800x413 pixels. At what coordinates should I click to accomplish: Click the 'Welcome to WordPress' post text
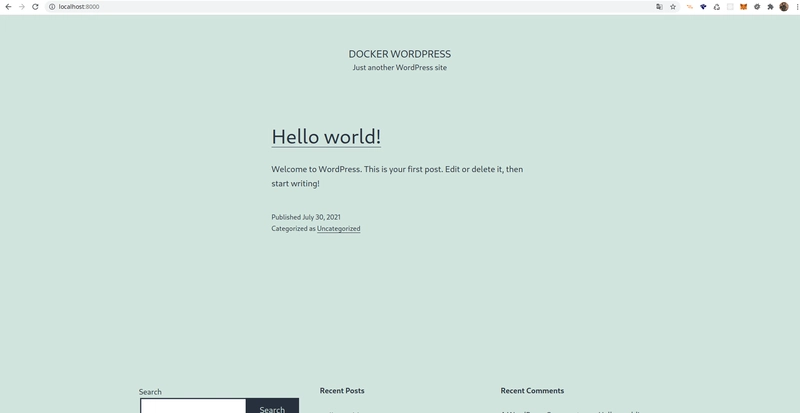click(397, 176)
